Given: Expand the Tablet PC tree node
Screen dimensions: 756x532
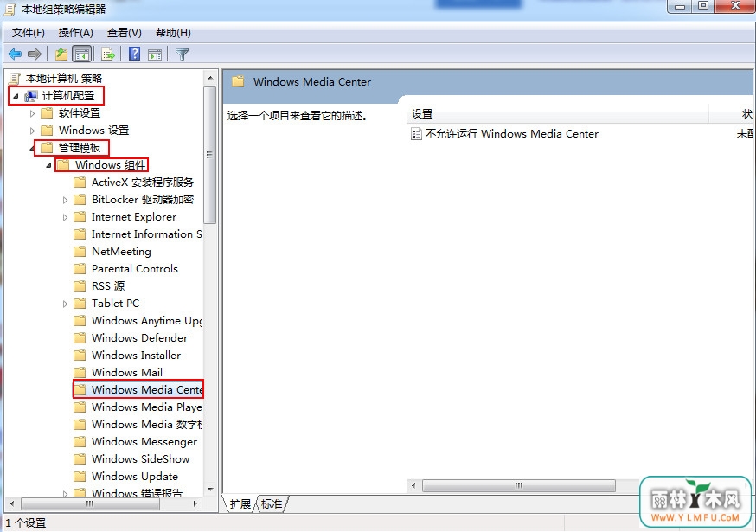Looking at the screenshot, I should [65, 304].
